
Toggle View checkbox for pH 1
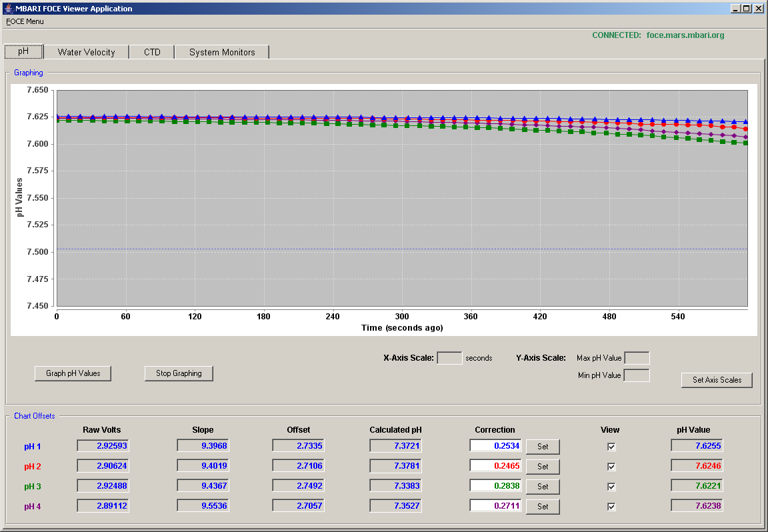(x=611, y=447)
